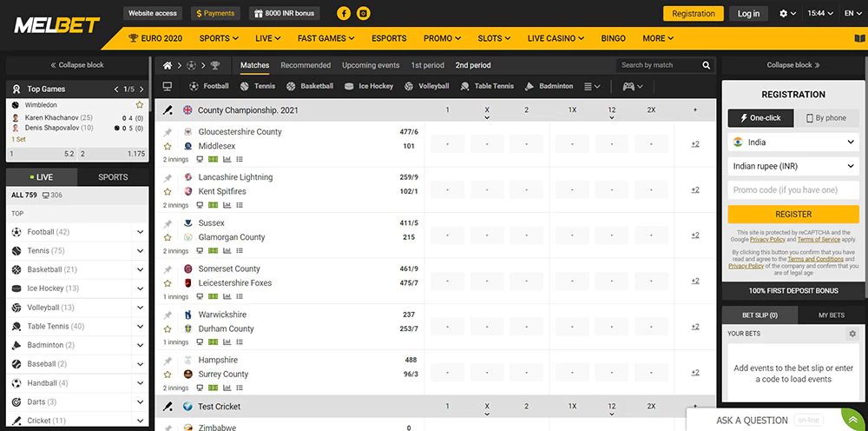Viewport: 868px width, 431px height.
Task: Click the search magnifier icon
Action: pyautogui.click(x=707, y=65)
